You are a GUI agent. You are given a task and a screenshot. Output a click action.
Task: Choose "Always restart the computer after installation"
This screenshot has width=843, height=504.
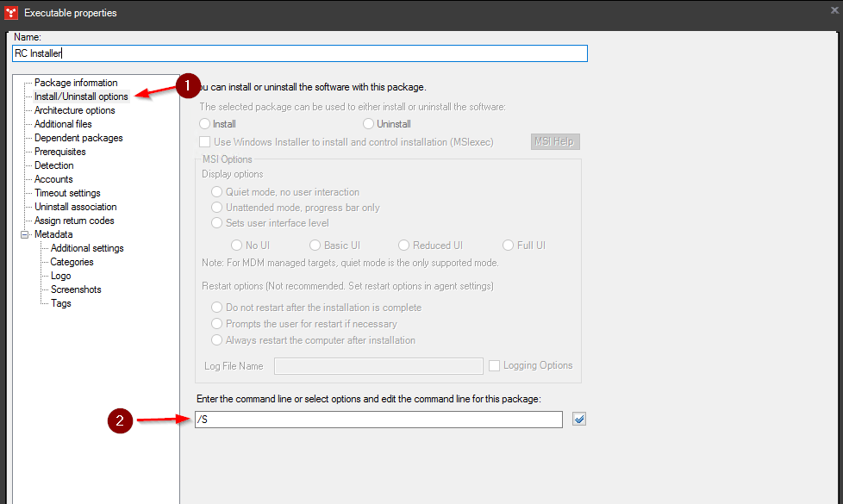(x=216, y=339)
